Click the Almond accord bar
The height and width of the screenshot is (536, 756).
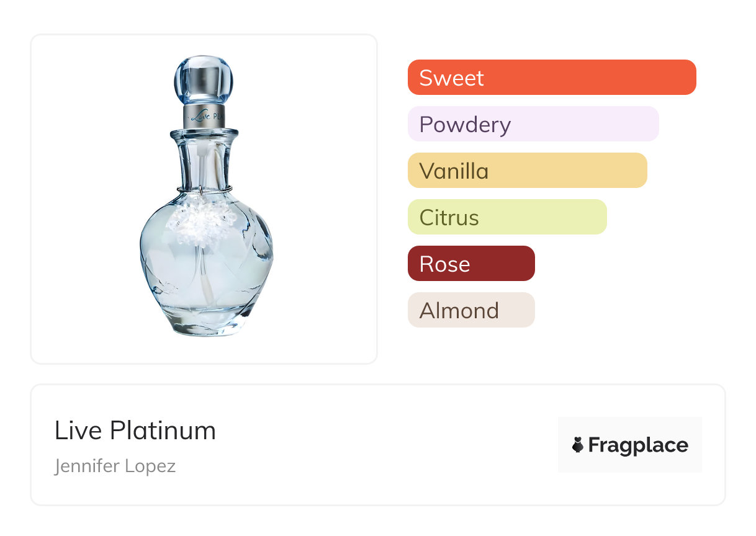pos(471,310)
